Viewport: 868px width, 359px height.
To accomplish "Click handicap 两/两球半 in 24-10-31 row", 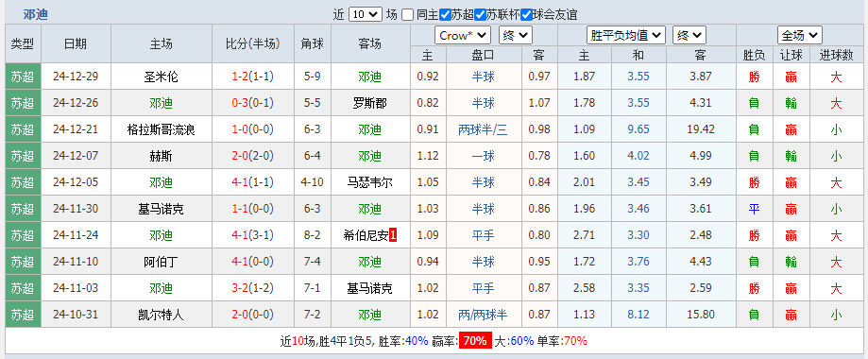I will 484,315.
